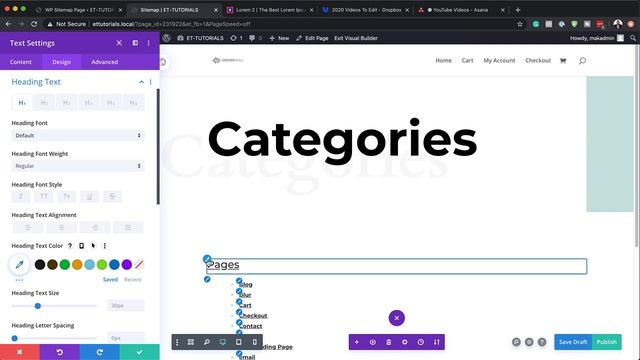Image resolution: width=640 pixels, height=360 pixels.
Task: Click the zoom magnifier icon in bottom toolbar
Action: pos(207,342)
